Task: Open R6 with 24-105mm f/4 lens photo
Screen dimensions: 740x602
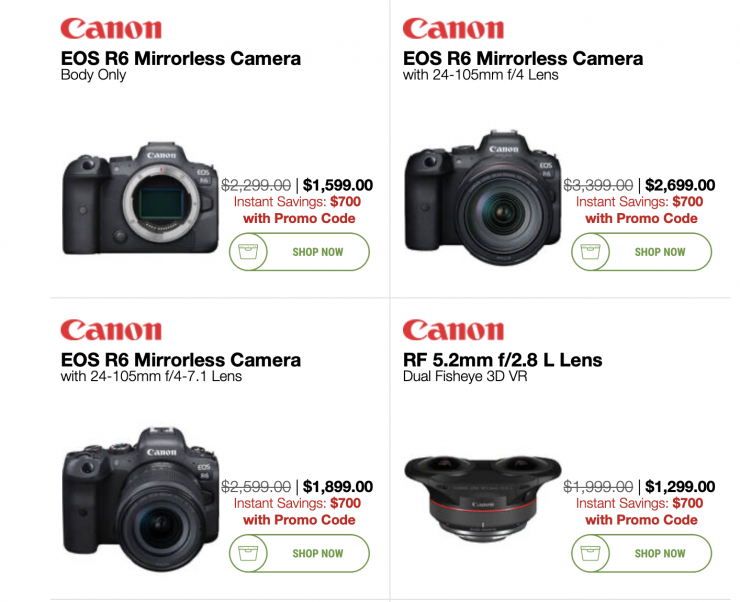Action: click(483, 197)
